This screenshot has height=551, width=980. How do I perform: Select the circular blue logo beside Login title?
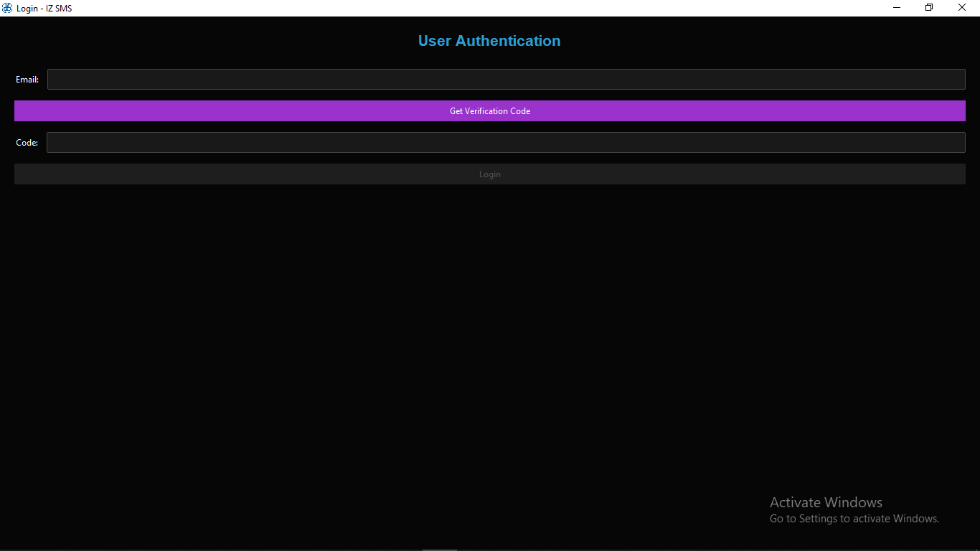click(7, 8)
